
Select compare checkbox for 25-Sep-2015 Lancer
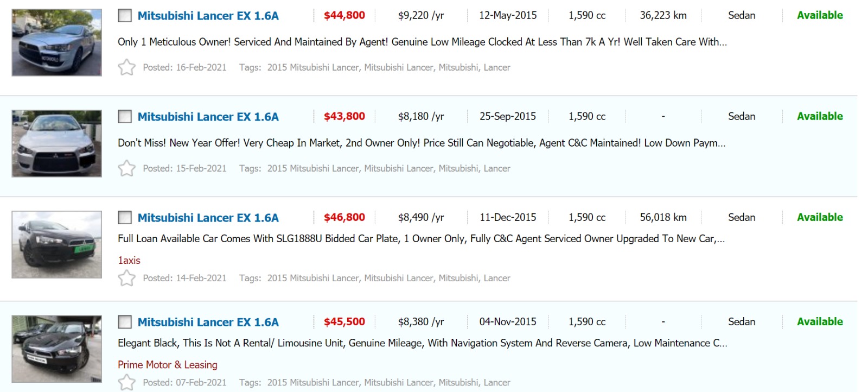[x=125, y=117]
